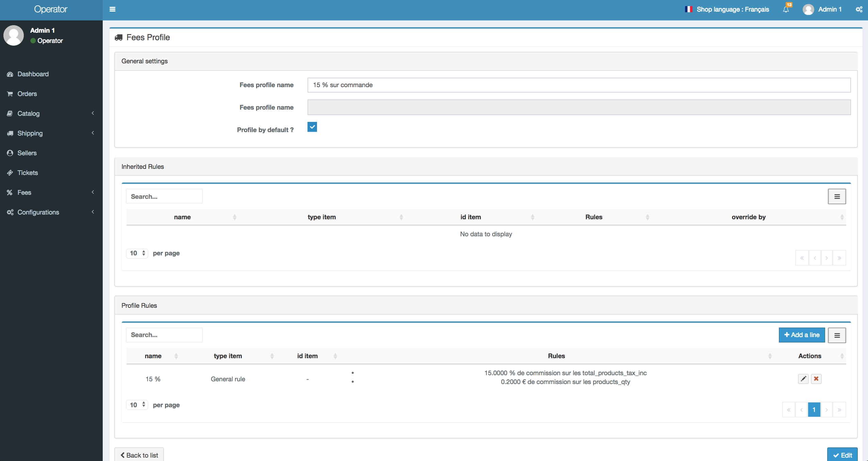
Task: Open the notifications bell icon
Action: [x=786, y=9]
